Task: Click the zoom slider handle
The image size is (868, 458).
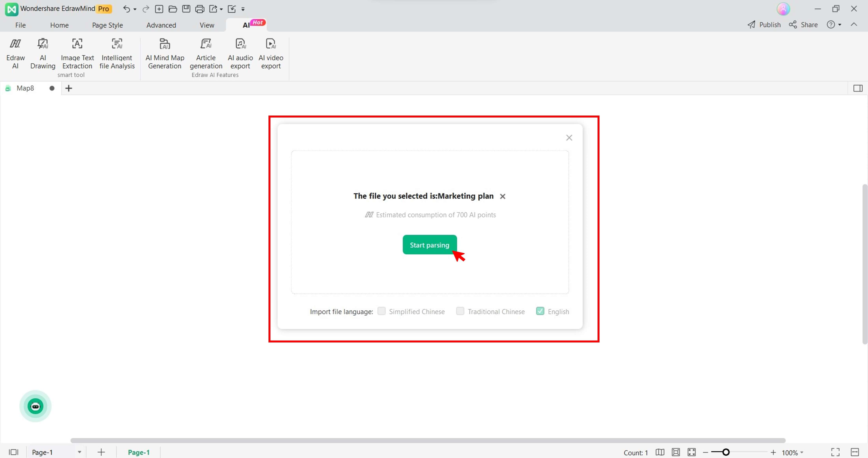Action: point(726,452)
